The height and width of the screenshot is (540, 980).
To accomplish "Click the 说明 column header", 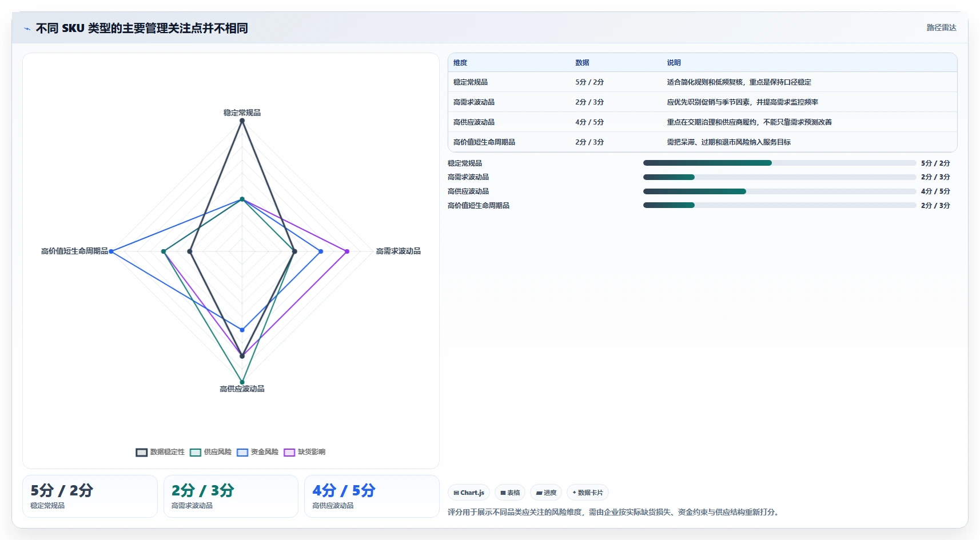I will click(674, 63).
